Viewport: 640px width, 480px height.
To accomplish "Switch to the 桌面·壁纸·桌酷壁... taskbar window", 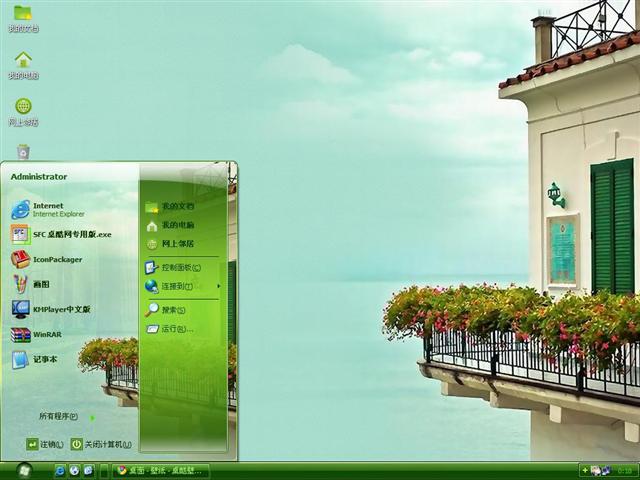I will [x=161, y=471].
